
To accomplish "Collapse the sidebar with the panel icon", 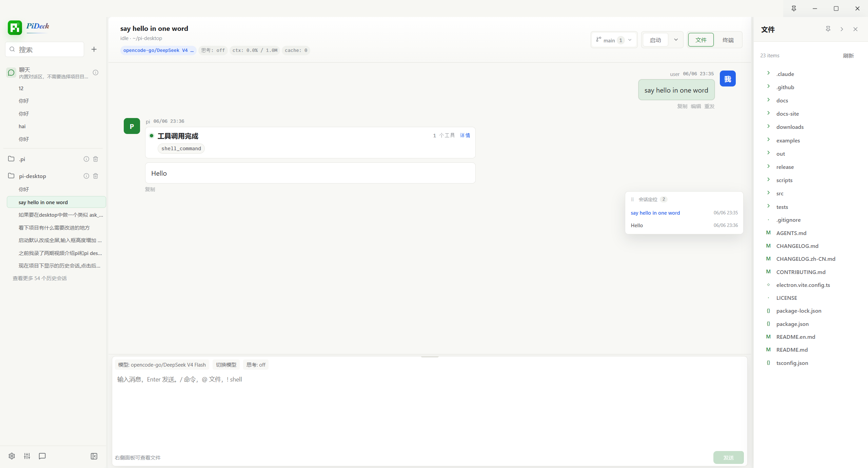I will (x=94, y=456).
